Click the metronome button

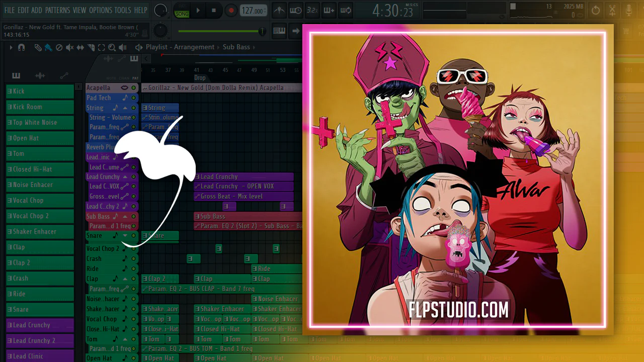click(x=279, y=10)
